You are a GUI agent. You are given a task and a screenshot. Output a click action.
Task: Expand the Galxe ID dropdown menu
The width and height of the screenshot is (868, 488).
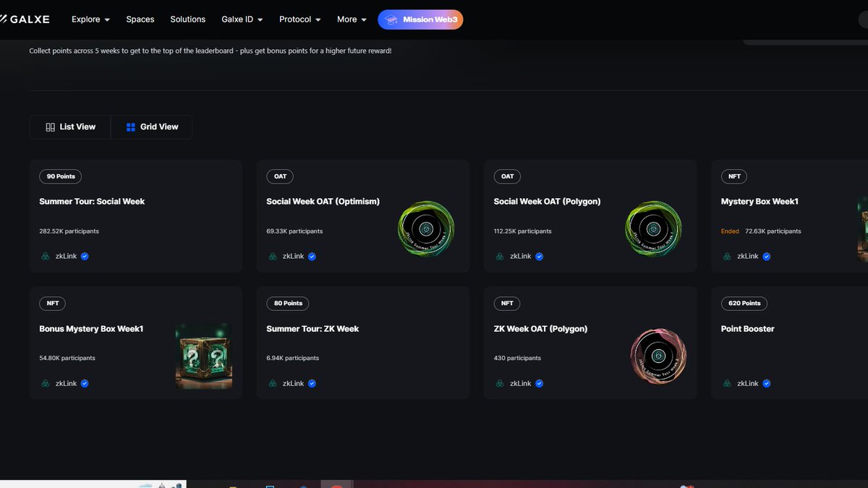242,20
